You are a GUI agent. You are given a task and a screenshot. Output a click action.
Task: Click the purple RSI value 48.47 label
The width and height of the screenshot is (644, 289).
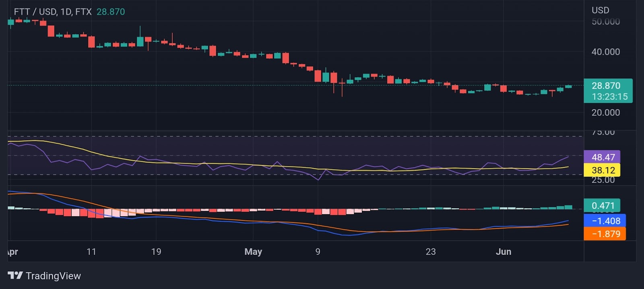coord(602,157)
